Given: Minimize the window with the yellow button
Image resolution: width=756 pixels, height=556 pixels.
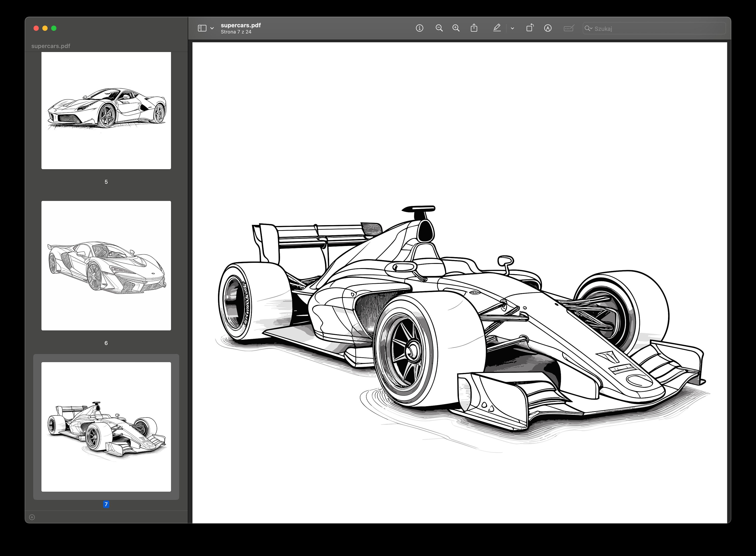Looking at the screenshot, I should [x=45, y=28].
